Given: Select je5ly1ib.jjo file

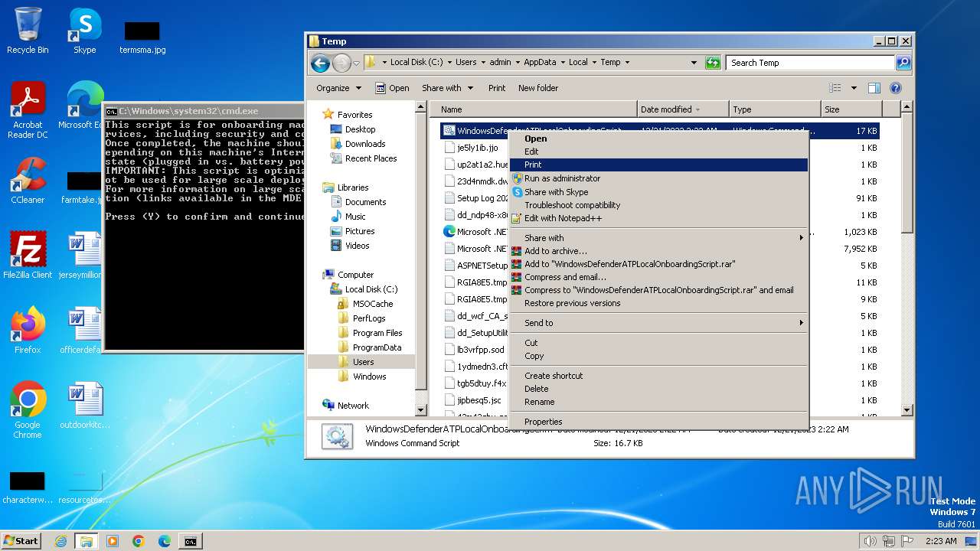Looking at the screenshot, I should click(x=478, y=148).
